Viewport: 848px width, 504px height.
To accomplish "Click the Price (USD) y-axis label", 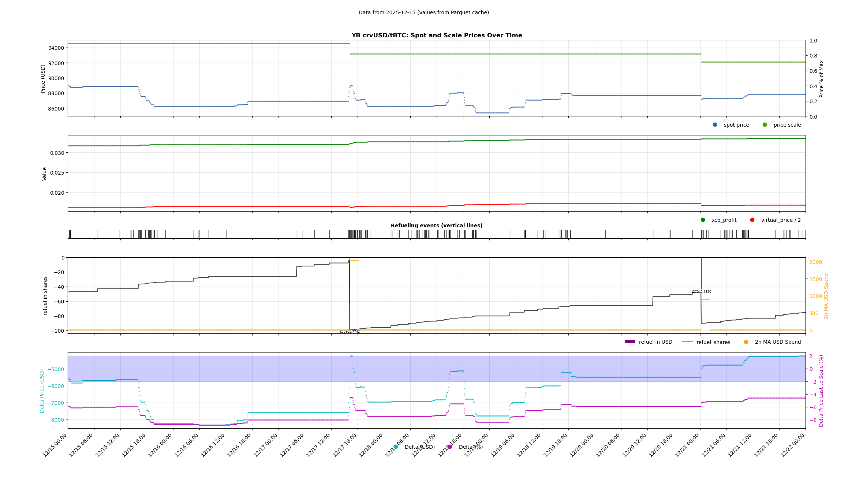I will tap(43, 79).
